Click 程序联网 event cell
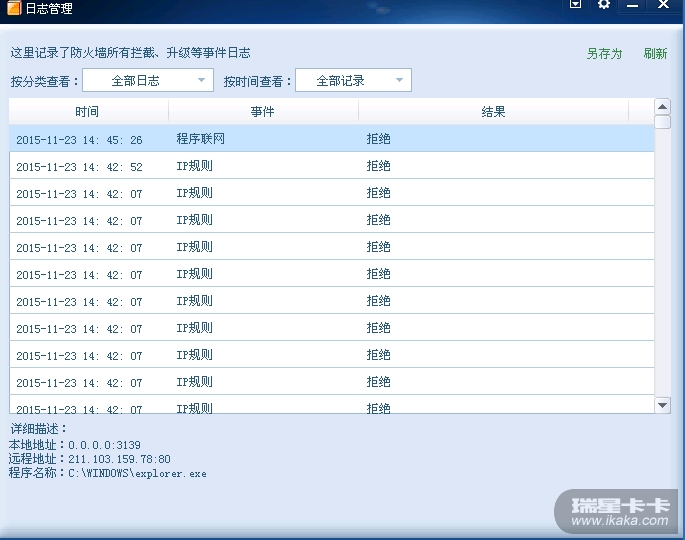The height and width of the screenshot is (540, 685). click(x=201, y=139)
